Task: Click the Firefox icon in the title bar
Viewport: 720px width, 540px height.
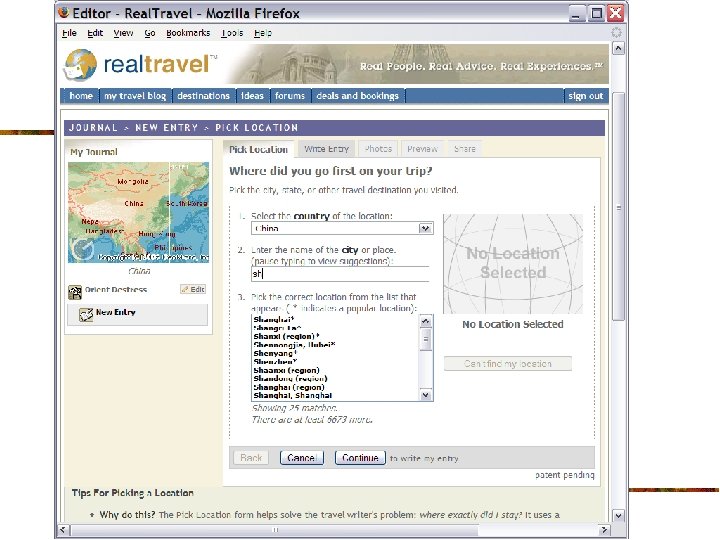Action: 64,12
